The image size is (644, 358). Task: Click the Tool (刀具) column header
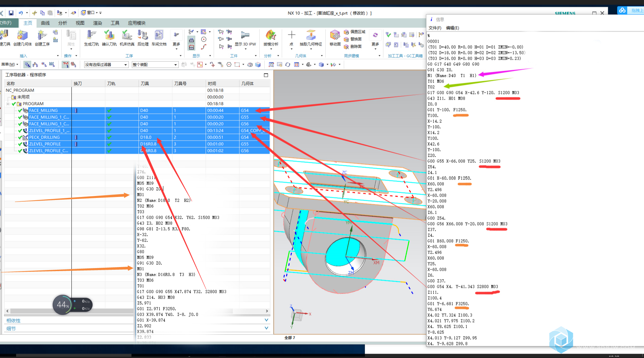click(155, 84)
